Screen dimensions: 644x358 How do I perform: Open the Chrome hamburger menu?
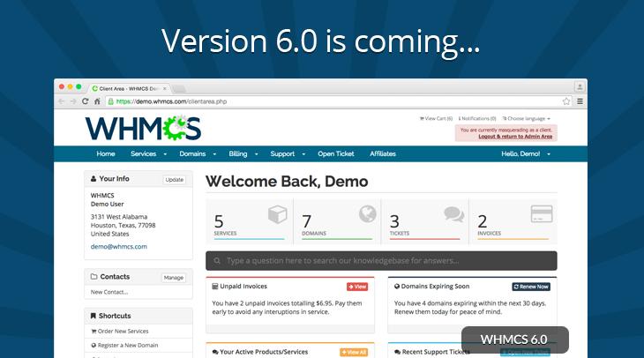point(580,101)
